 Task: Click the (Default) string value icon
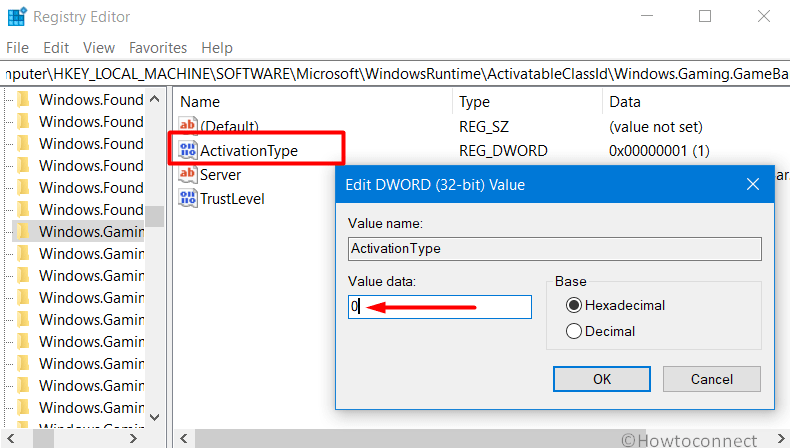[187, 124]
